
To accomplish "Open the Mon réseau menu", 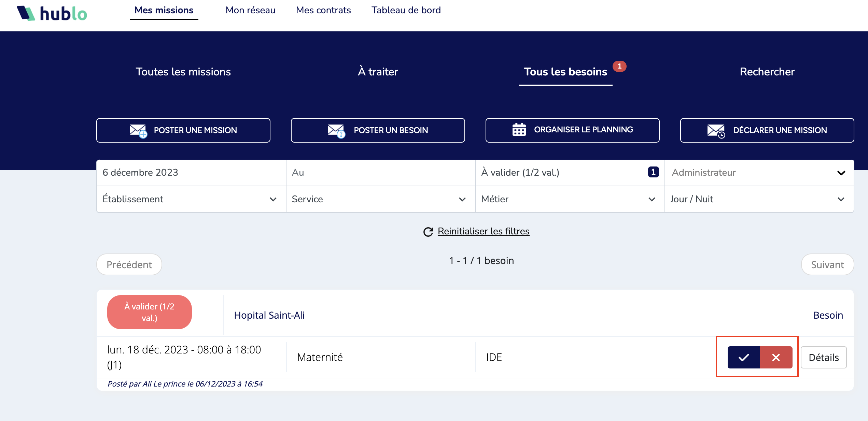I will click(x=250, y=10).
